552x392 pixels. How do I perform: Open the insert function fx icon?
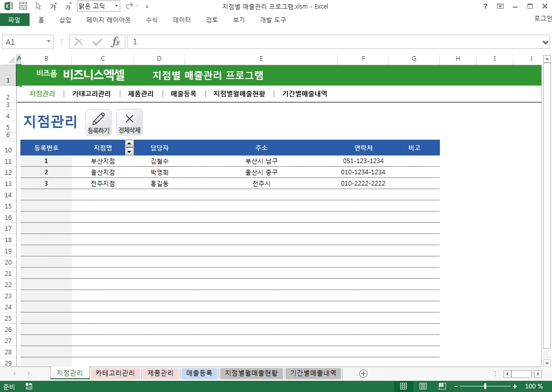[116, 42]
